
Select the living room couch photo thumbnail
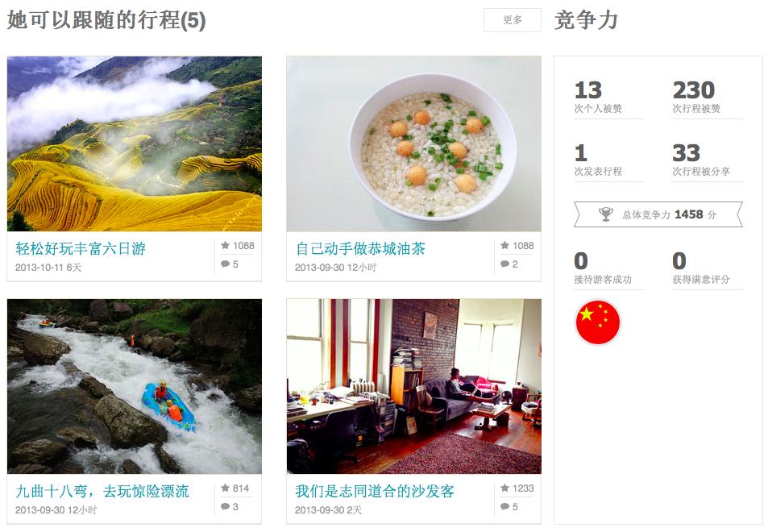coord(414,387)
